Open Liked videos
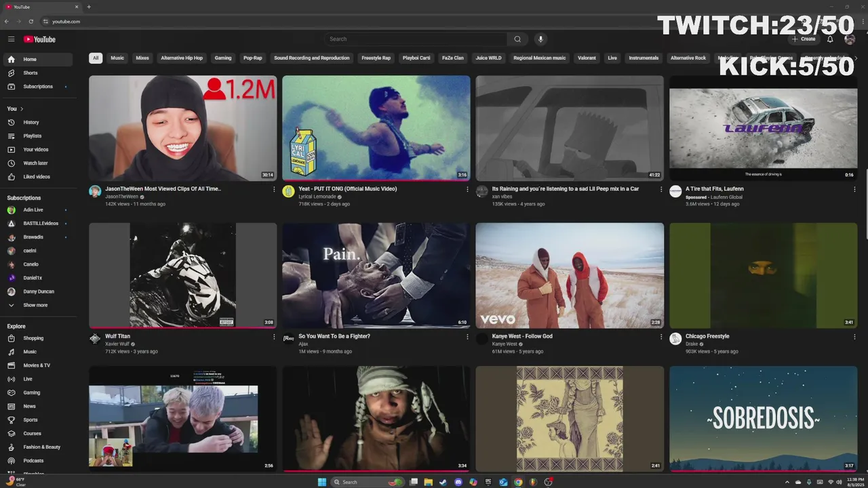This screenshot has height=488, width=868. 37,176
